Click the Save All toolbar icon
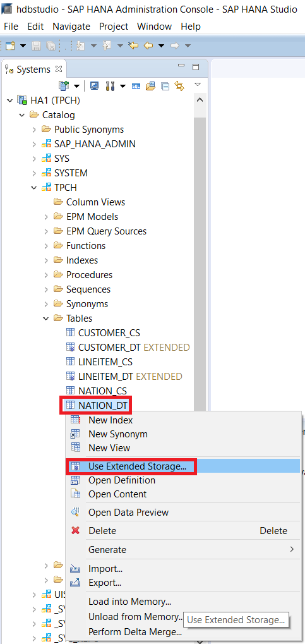 click(x=51, y=46)
